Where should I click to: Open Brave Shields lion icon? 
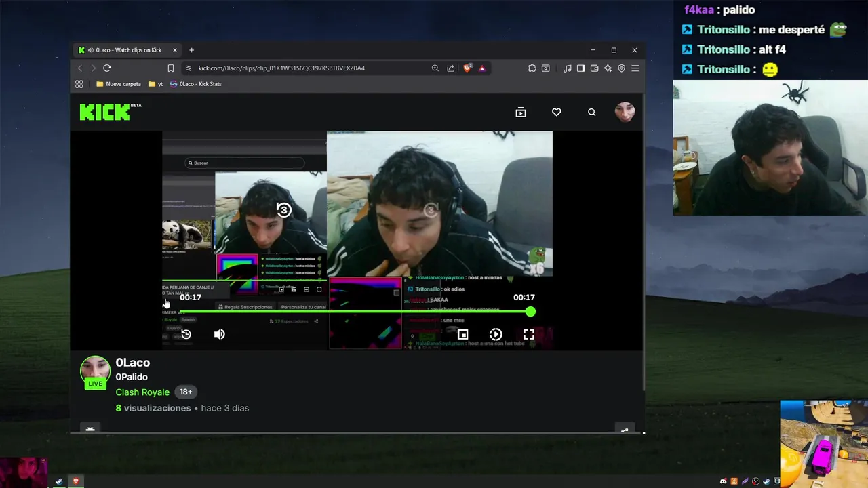coord(467,68)
